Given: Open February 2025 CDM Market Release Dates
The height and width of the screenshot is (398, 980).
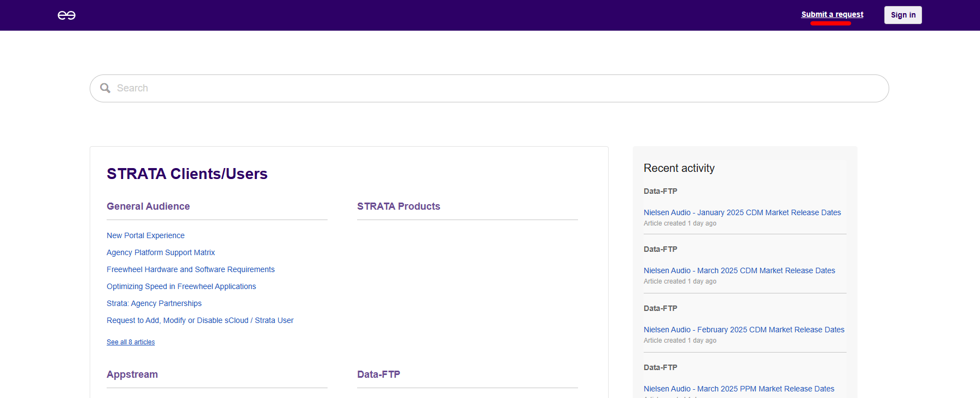Looking at the screenshot, I should 744,330.
